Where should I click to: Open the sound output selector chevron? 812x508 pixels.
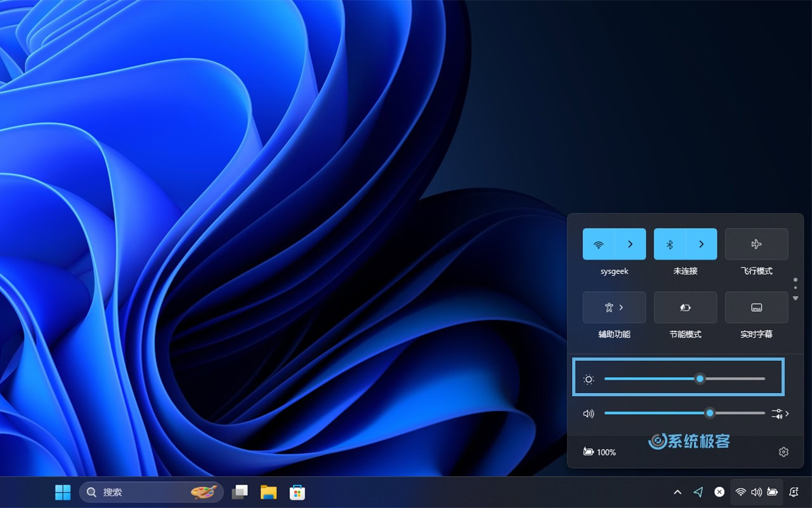point(780,413)
